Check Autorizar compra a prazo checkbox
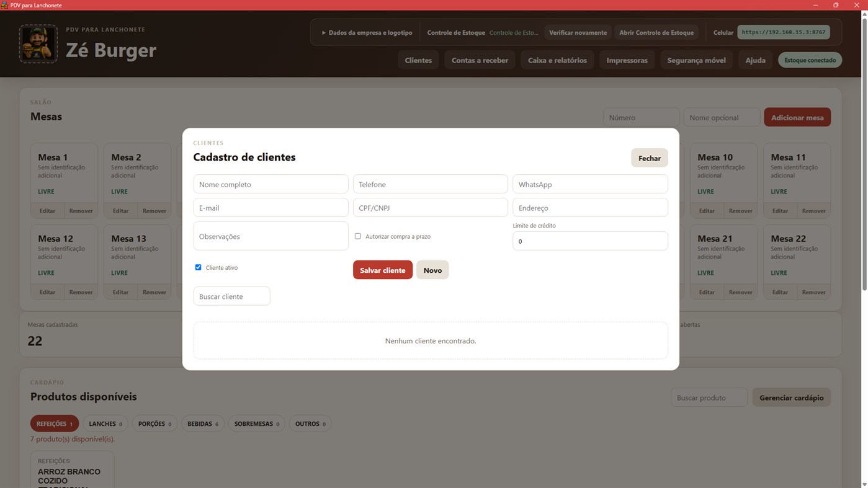The height and width of the screenshot is (488, 868). pos(358,236)
